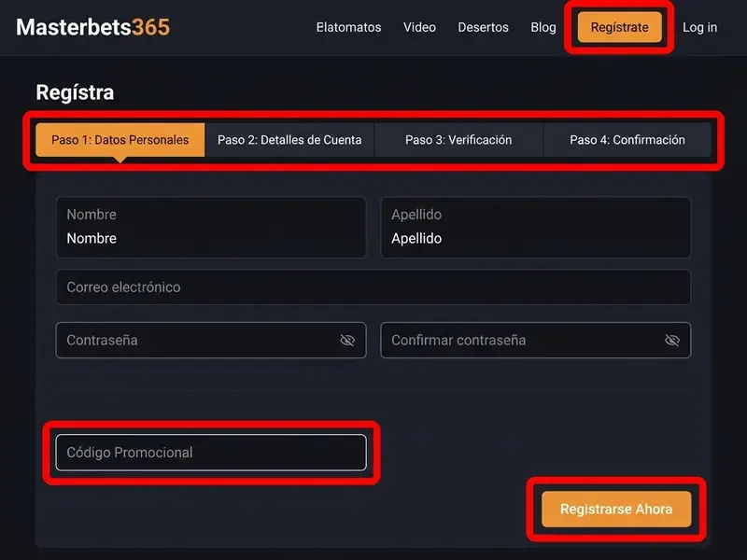
Task: Select Paso 1: Datos Personales tab
Action: click(120, 140)
